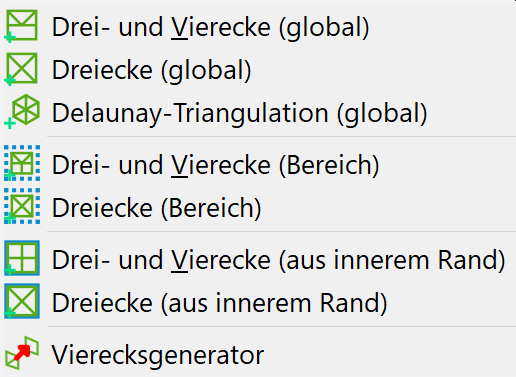Start global Delaunay triangulation via its label
Image resolution: width=516 pixels, height=377 pixels.
pyautogui.click(x=239, y=113)
